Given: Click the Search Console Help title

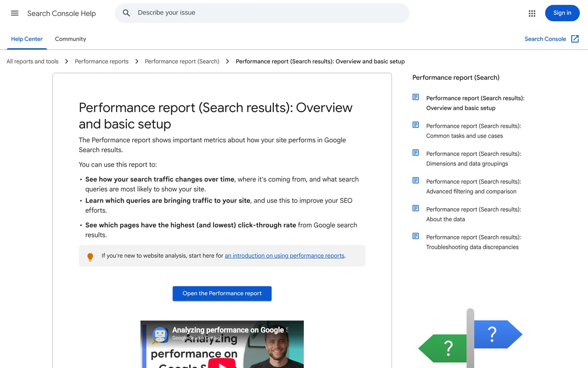Looking at the screenshot, I should click(x=62, y=13).
